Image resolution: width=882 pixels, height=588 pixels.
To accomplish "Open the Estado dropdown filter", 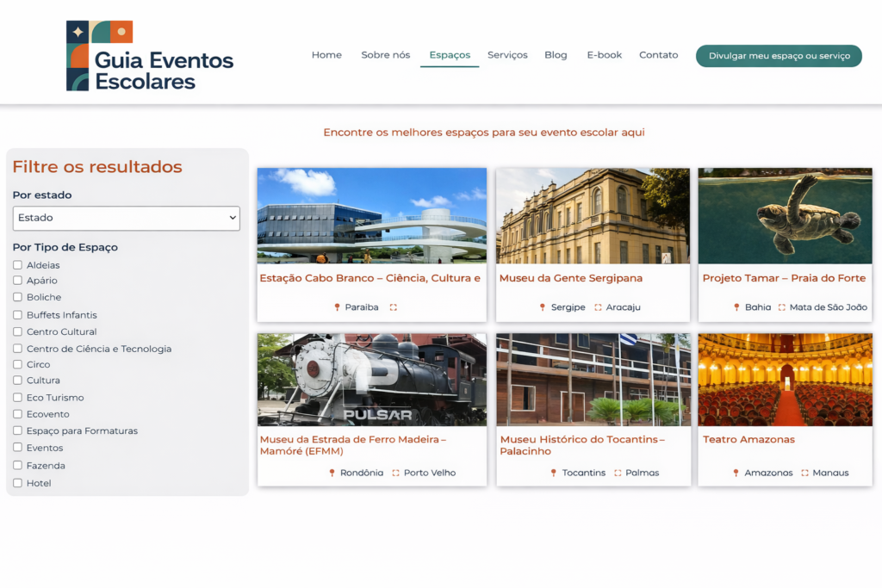I will [126, 219].
